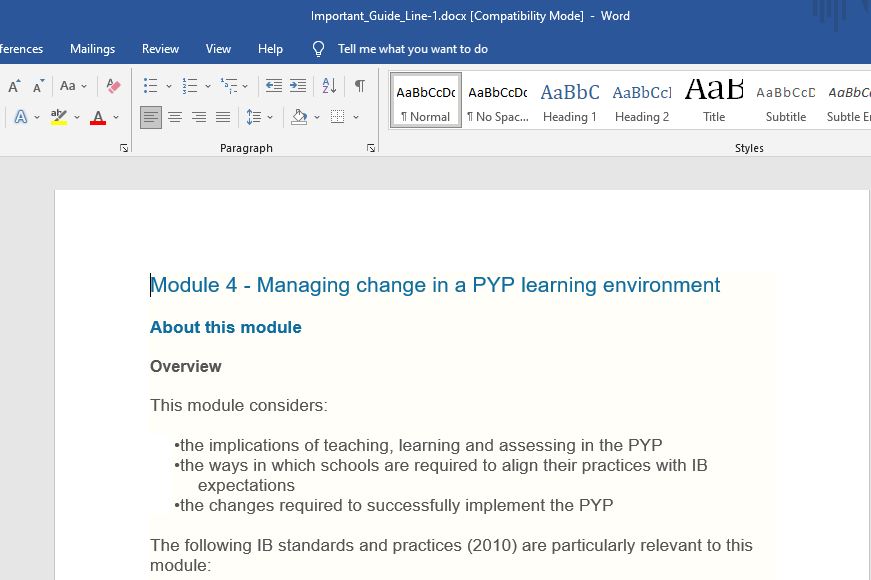Click the Increase Font Size icon
Viewport: 871px width, 580px height.
[x=14, y=86]
